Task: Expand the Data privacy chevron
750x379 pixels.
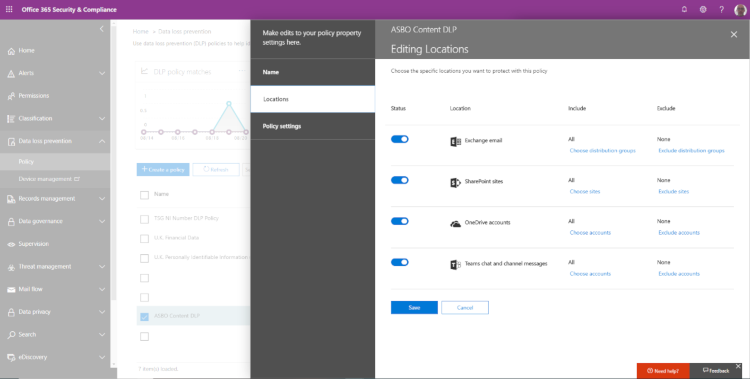Action: pos(102,312)
